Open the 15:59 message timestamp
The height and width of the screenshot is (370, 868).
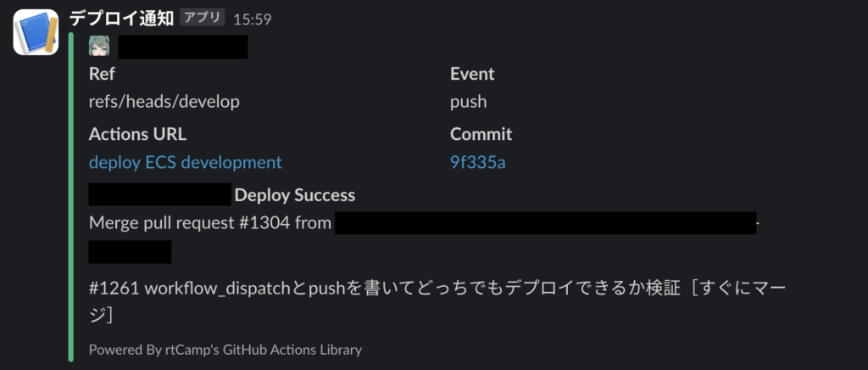coord(253,19)
